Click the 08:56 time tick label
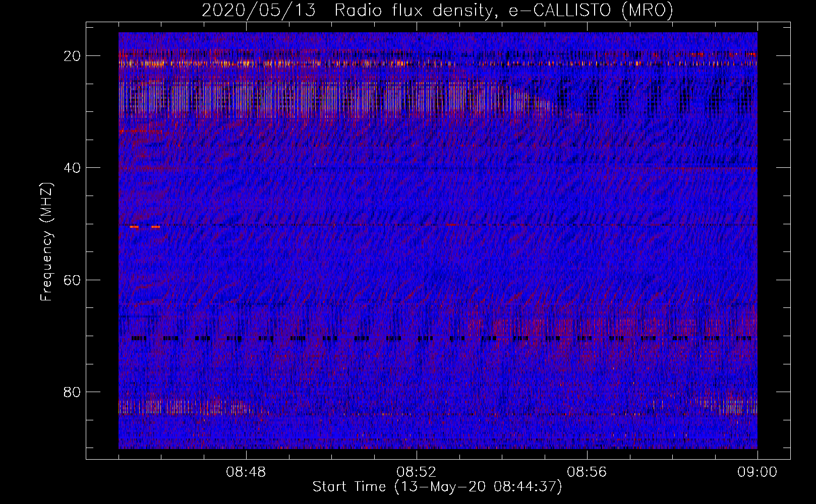 (587, 472)
